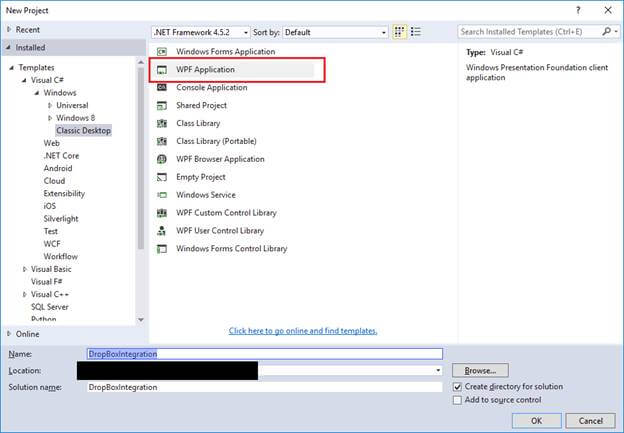
Task: Close the New Project dialog
Action: 608,10
